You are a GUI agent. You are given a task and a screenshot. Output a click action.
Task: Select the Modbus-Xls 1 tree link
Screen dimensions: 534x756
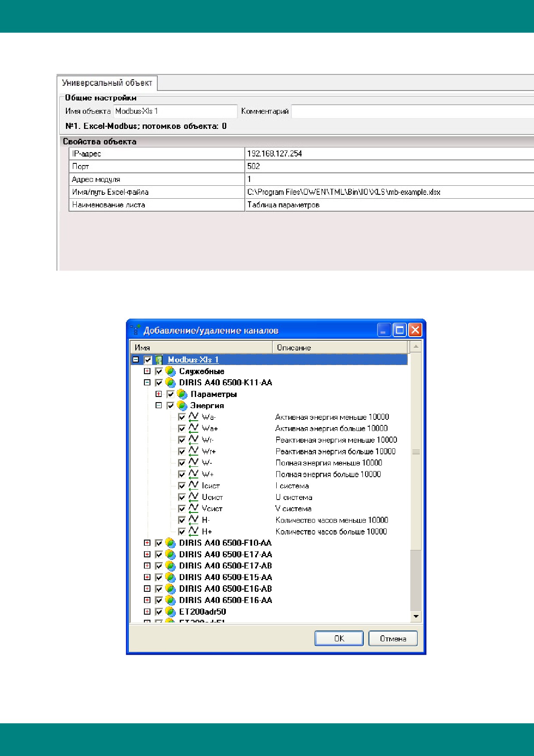click(193, 359)
